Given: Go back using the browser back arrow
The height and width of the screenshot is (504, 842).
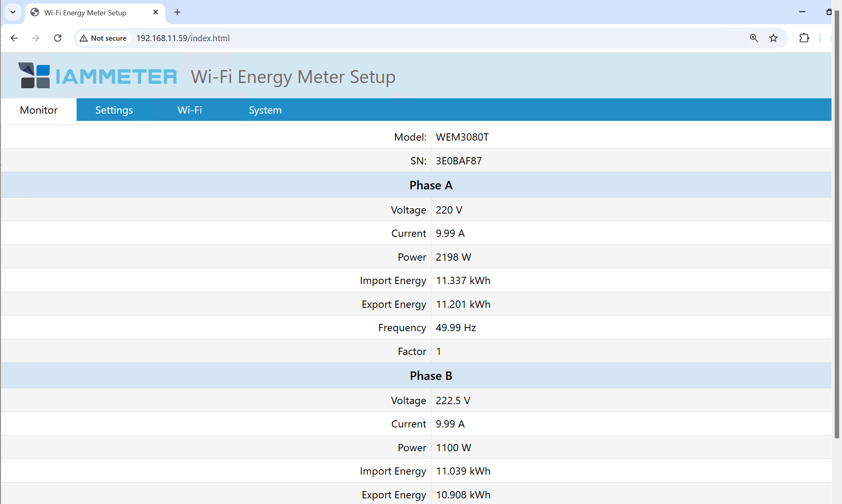Looking at the screenshot, I should click(14, 38).
